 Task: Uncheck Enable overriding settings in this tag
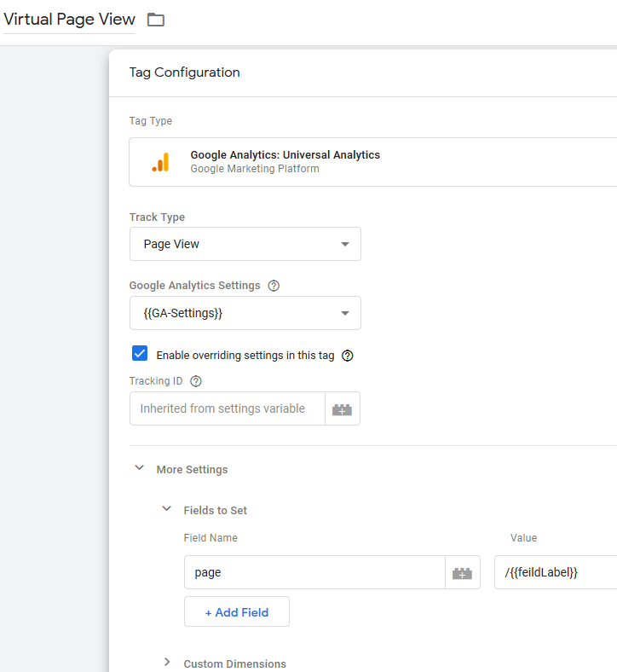140,354
